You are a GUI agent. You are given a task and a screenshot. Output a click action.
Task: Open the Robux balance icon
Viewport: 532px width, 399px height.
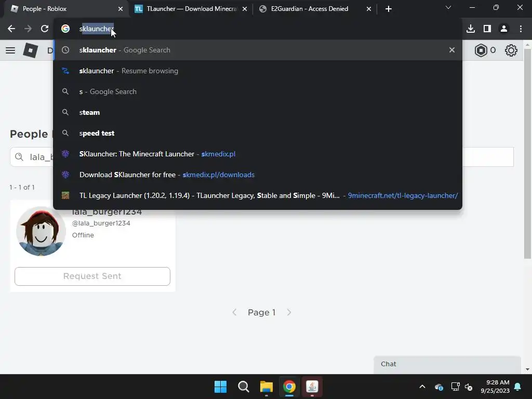tap(481, 50)
